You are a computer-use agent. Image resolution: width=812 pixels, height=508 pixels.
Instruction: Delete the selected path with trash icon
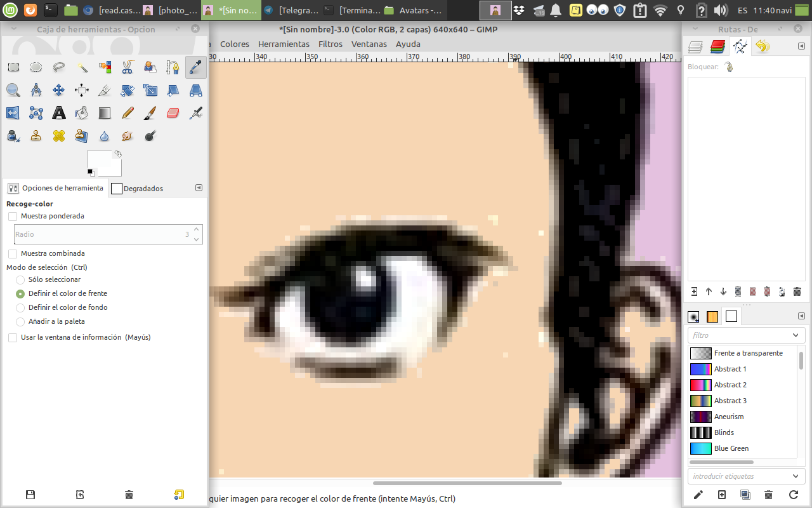click(x=797, y=291)
